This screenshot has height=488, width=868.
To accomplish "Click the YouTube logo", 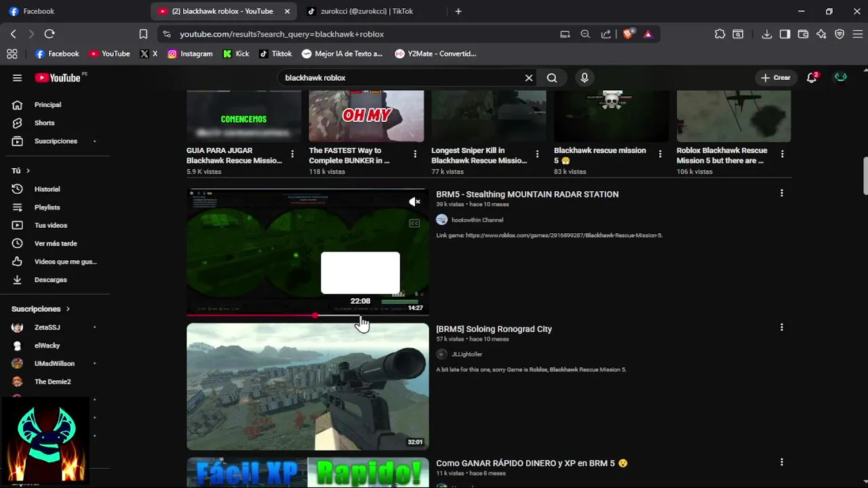I will point(58,78).
